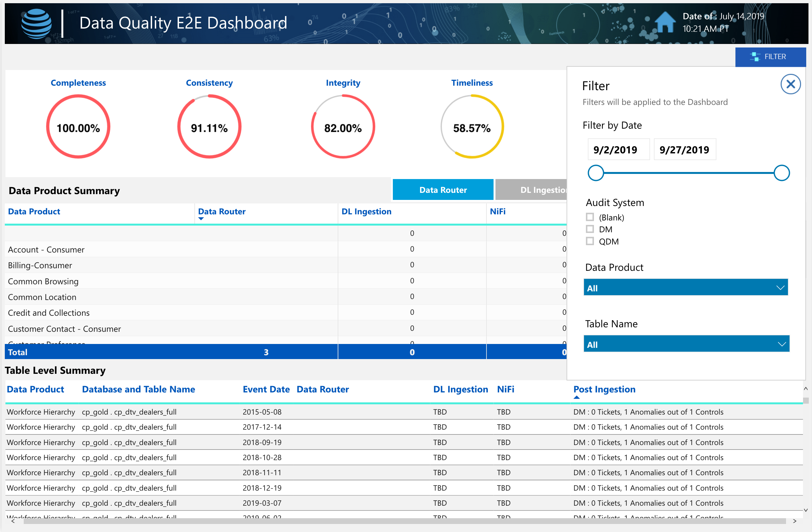Click table scroll-right arrow at bottom
The image size is (812, 532).
point(795,521)
